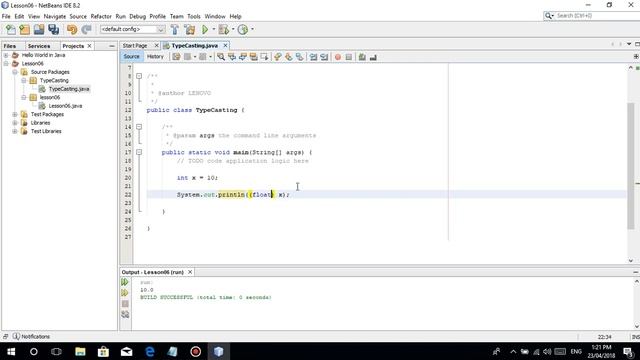Open the Debug menu

point(138,16)
